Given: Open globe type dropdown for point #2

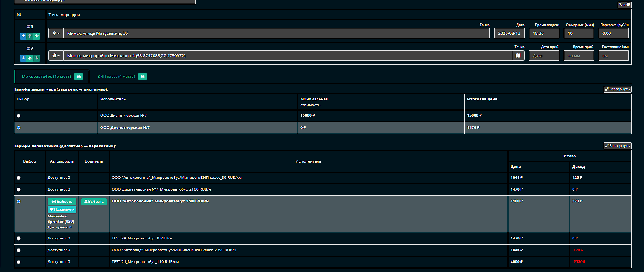Looking at the screenshot, I should pyautogui.click(x=56, y=56).
